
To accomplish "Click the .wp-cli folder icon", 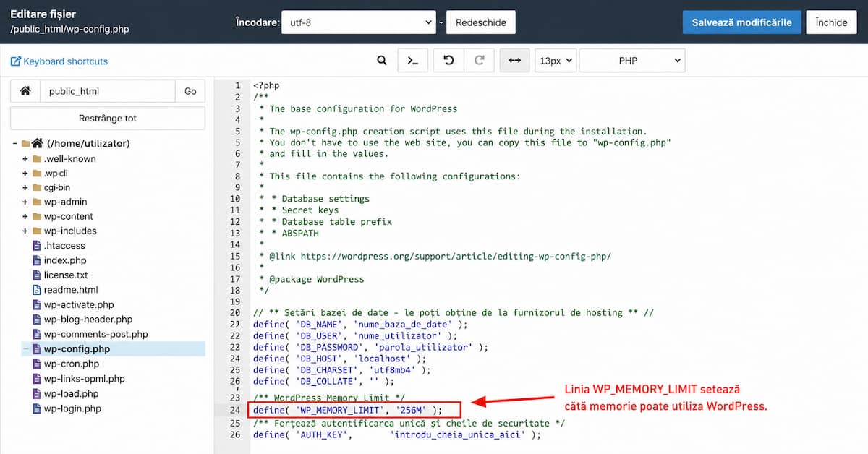I will 36,174.
